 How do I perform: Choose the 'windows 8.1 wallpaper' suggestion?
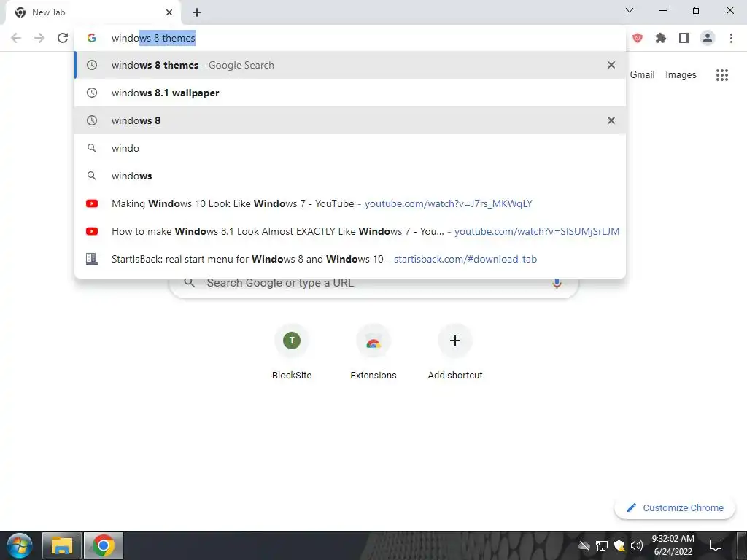[350, 93]
